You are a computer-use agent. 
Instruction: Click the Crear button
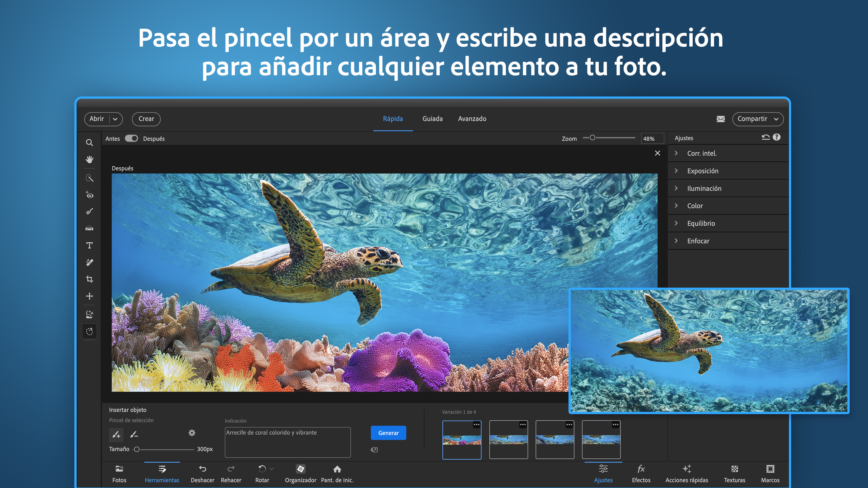point(146,119)
